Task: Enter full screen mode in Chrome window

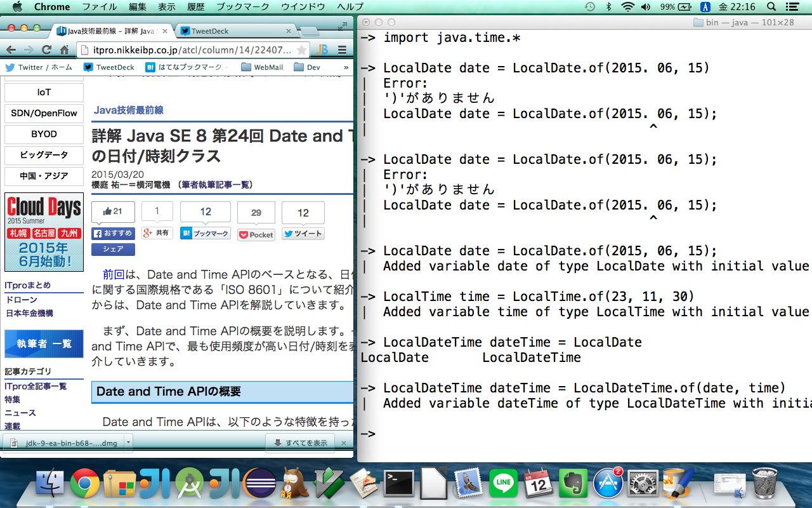Action: [x=343, y=27]
